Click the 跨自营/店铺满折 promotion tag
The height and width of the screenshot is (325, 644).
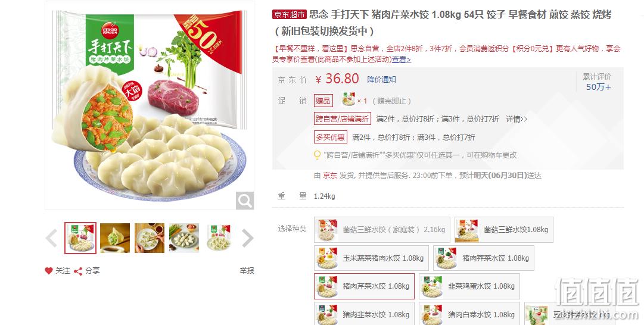coord(343,118)
